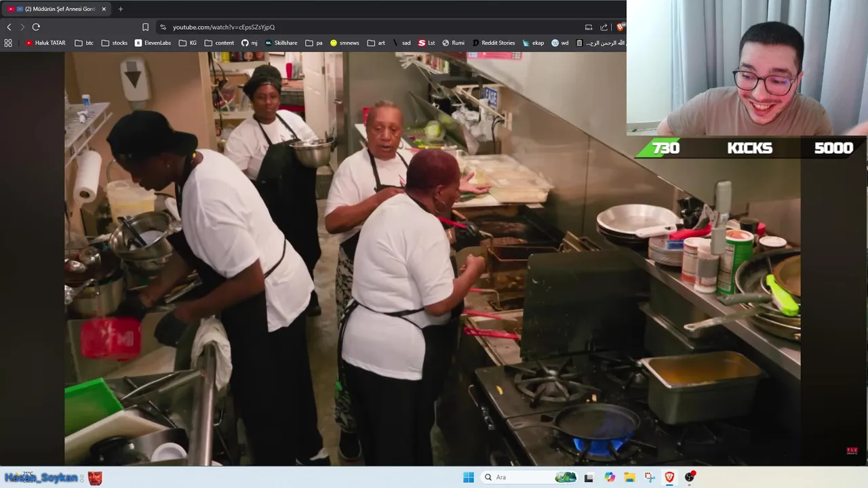Open the apps grid in bookmarks bar

point(8,43)
